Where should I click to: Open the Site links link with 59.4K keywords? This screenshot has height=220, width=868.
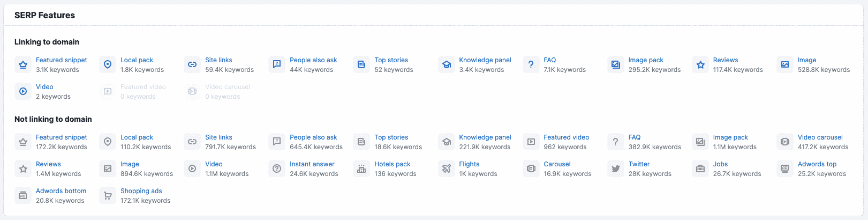(218, 60)
